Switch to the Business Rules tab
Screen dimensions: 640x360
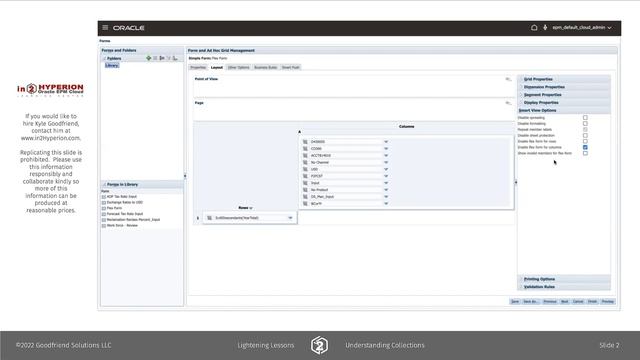[266, 67]
